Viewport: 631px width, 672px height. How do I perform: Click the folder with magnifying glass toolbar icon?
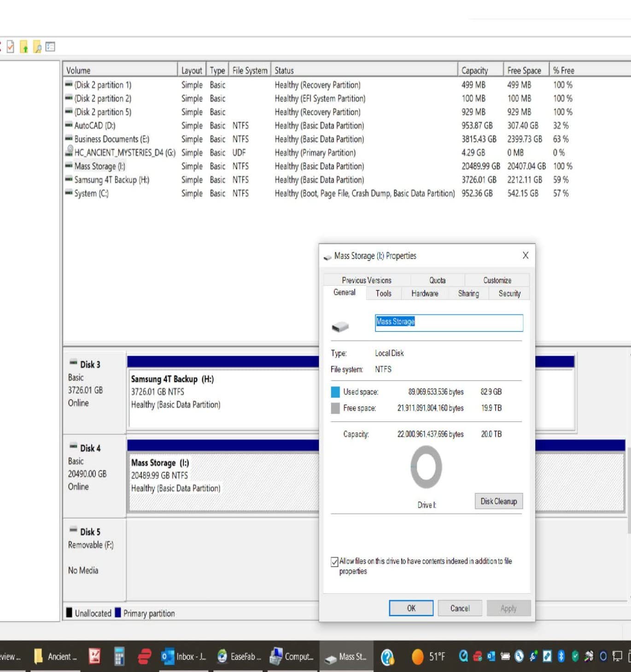[37, 47]
